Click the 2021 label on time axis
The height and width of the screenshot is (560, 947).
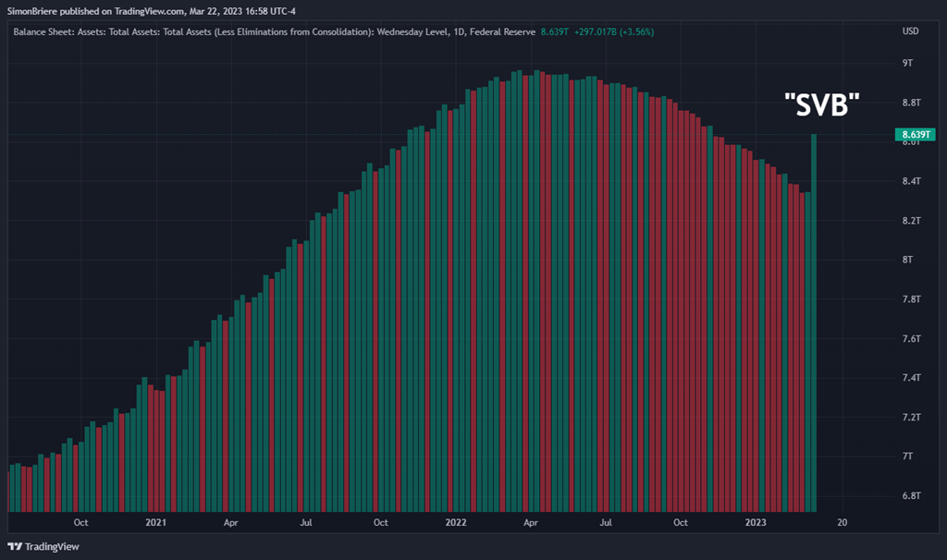pos(155,522)
